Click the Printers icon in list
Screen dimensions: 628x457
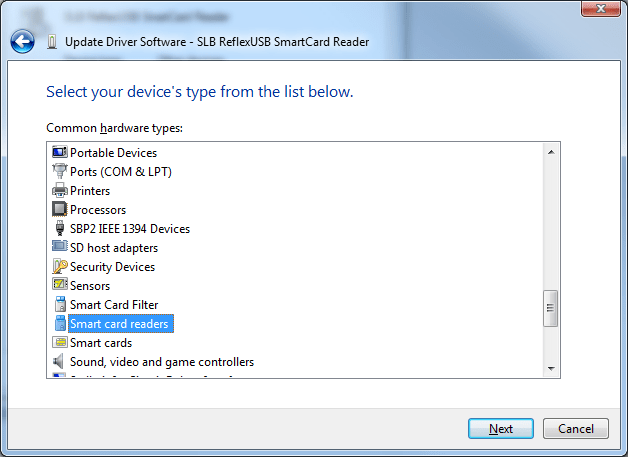pos(59,191)
